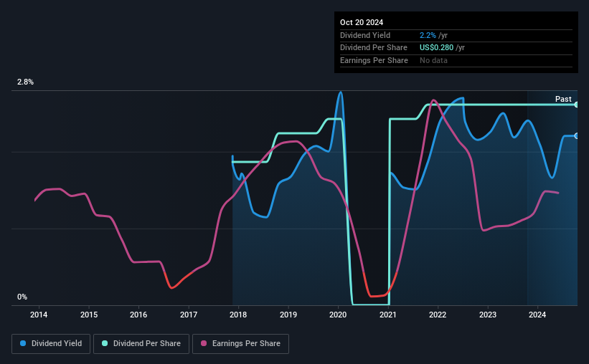Click the tooltip Dividend Yield row label
The height and width of the screenshot is (364, 589).
point(365,35)
